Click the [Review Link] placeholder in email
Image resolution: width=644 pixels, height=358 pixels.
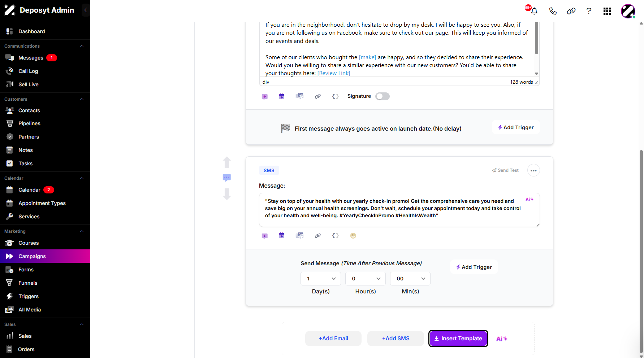click(x=334, y=73)
